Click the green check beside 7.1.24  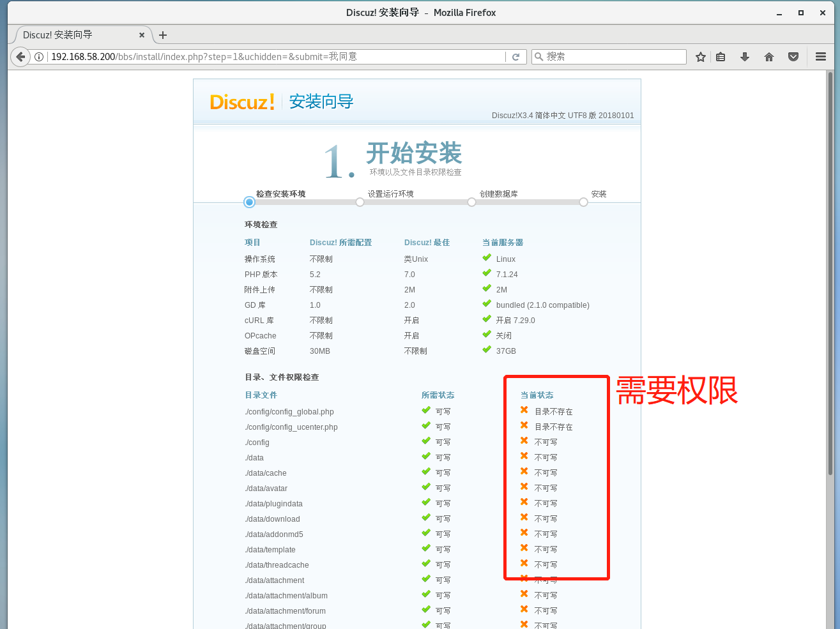(487, 273)
